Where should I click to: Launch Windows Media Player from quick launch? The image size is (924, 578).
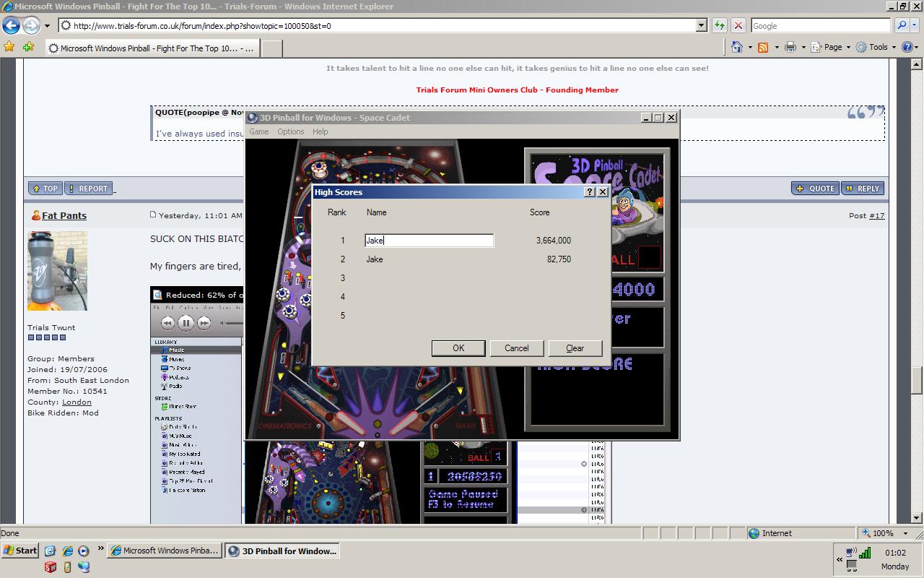[x=84, y=551]
